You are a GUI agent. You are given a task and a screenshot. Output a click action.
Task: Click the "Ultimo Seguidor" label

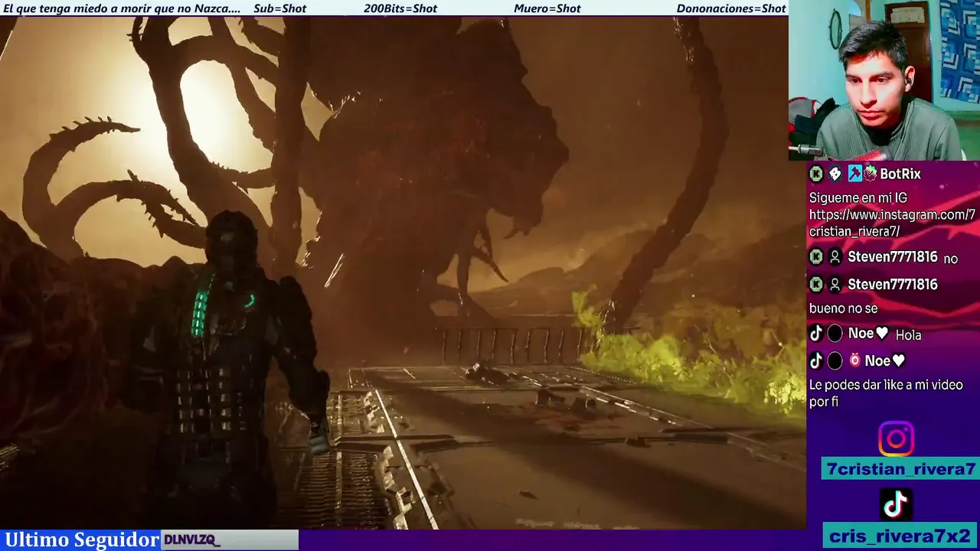(x=82, y=540)
